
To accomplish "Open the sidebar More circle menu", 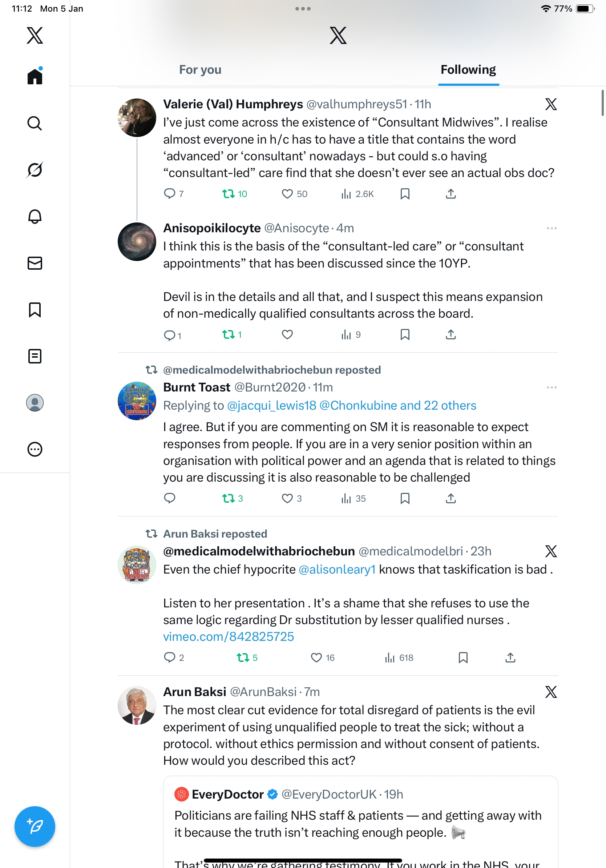I will click(35, 449).
